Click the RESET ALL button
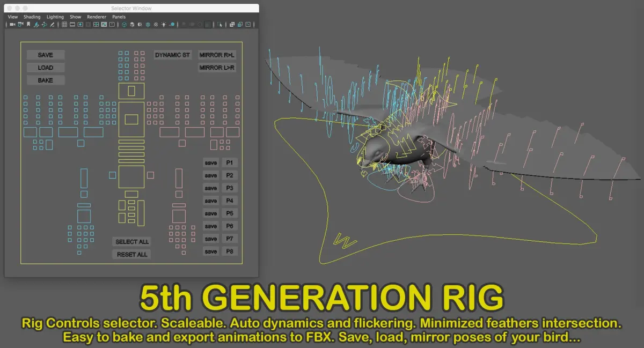This screenshot has height=348, width=644. [132, 254]
